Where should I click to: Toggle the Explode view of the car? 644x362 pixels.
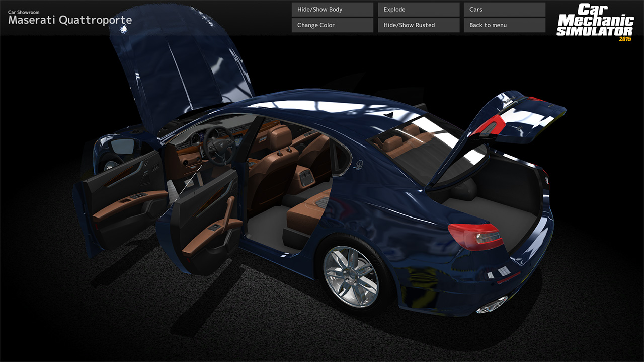click(x=418, y=9)
